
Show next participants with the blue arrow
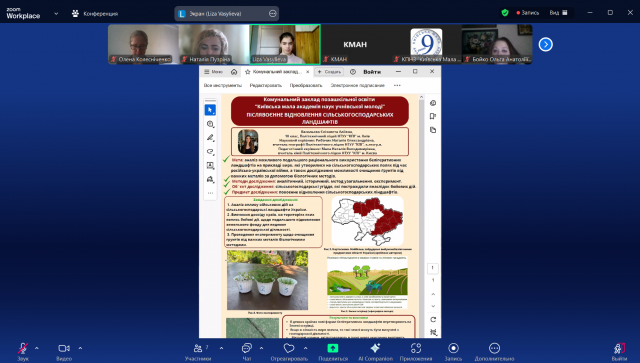pyautogui.click(x=546, y=45)
